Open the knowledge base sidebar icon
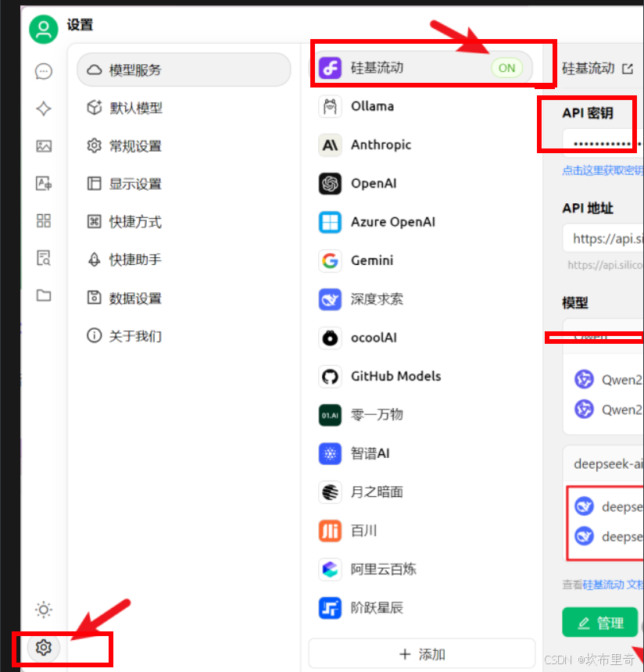 pos(43,258)
